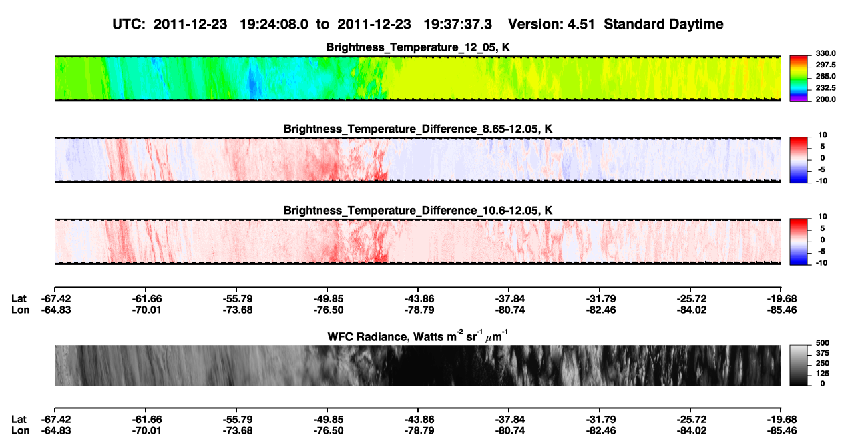Click the 297.5 colorbar label
The height and width of the screenshot is (445, 868).
(x=825, y=65)
